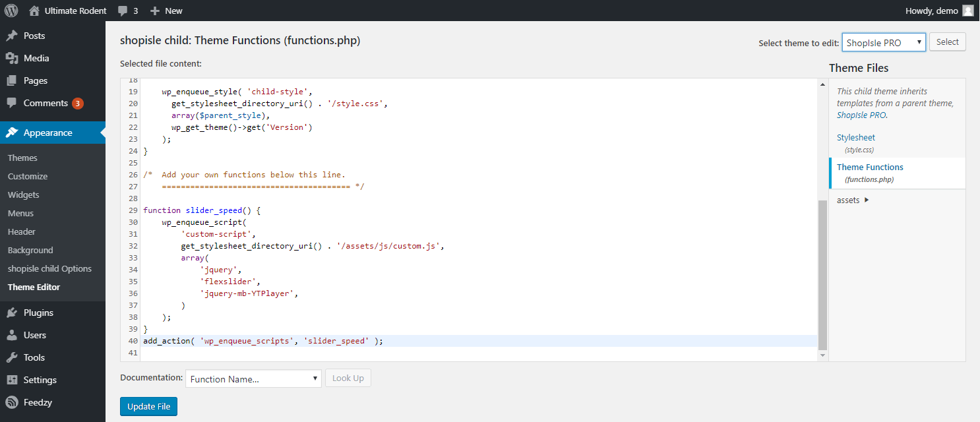Open Posts via the pushpin icon
The width and height of the screenshot is (980, 422).
click(x=12, y=36)
